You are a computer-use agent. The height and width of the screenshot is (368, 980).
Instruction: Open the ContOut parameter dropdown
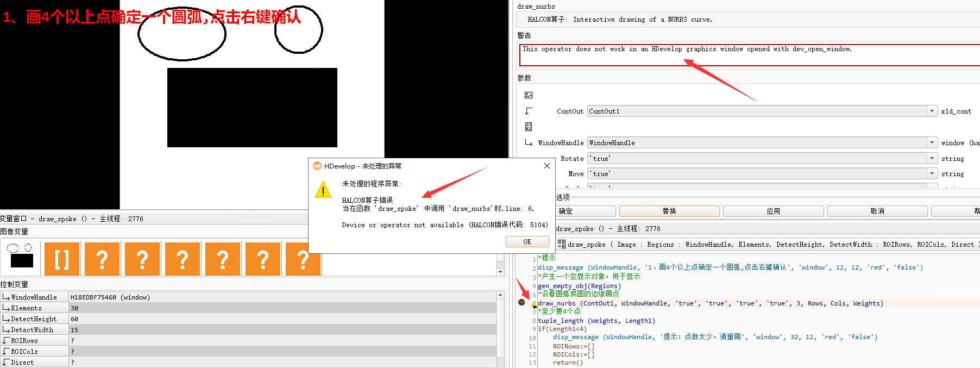click(x=932, y=111)
